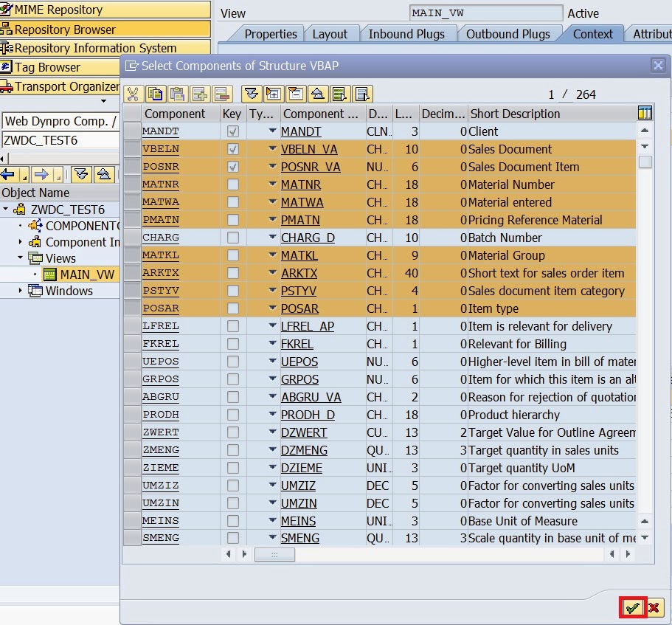The width and height of the screenshot is (672, 625).
Task: Click the Collapse Node icon in dialog toolbar
Action: (x=295, y=94)
